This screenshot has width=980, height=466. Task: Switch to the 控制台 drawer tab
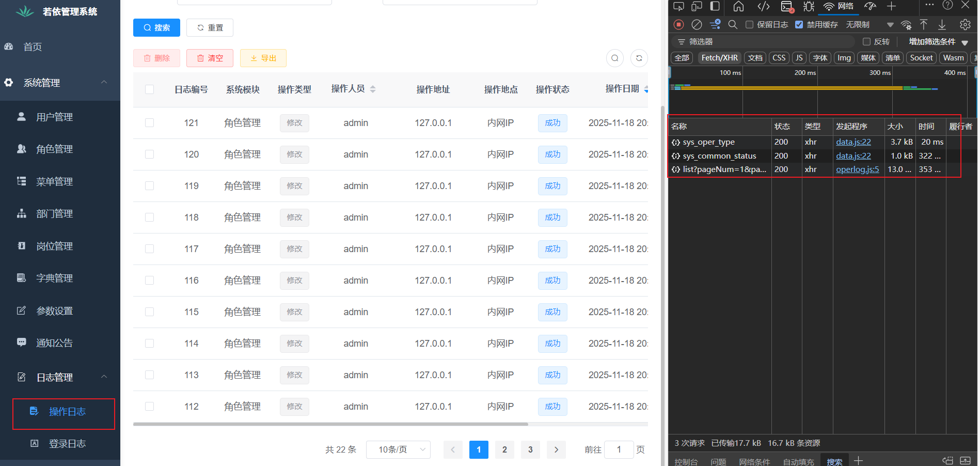coord(686,461)
